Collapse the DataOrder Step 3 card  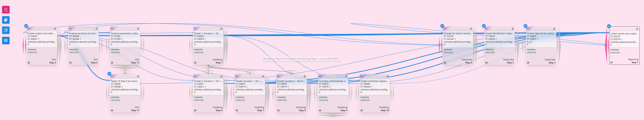[x=528, y=29]
